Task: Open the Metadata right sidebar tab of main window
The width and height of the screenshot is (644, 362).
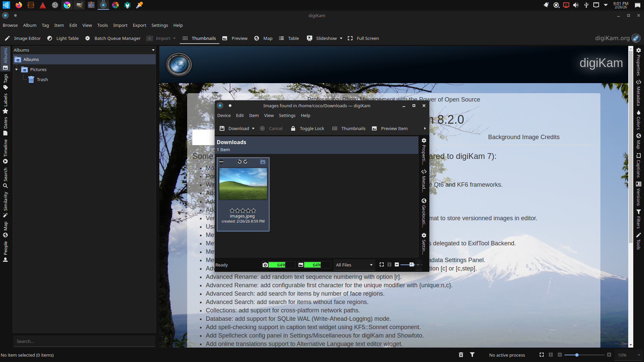Action: pyautogui.click(x=638, y=93)
